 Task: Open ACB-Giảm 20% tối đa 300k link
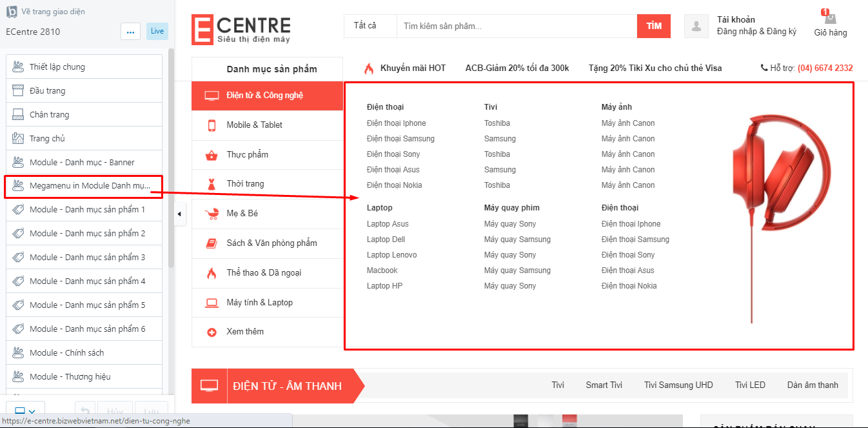pyautogui.click(x=517, y=68)
